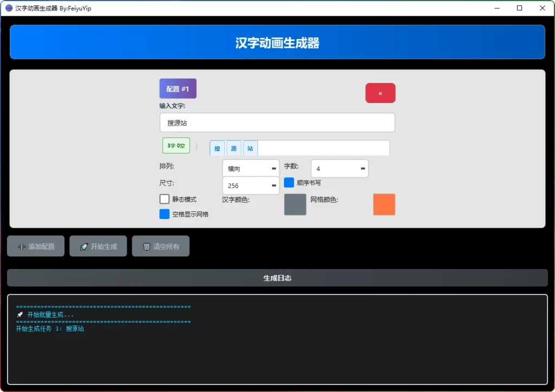The image size is (555, 392).
Task: Click the green 3字0空 counter chip
Action: (176, 146)
